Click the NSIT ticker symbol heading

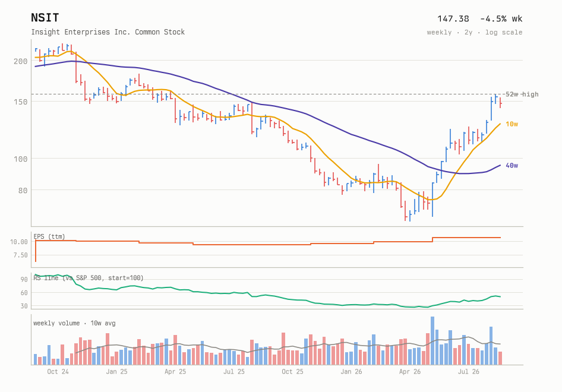(x=45, y=18)
